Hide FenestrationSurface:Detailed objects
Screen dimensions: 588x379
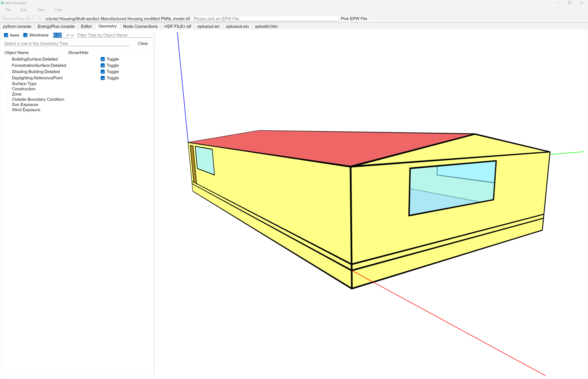coord(103,66)
